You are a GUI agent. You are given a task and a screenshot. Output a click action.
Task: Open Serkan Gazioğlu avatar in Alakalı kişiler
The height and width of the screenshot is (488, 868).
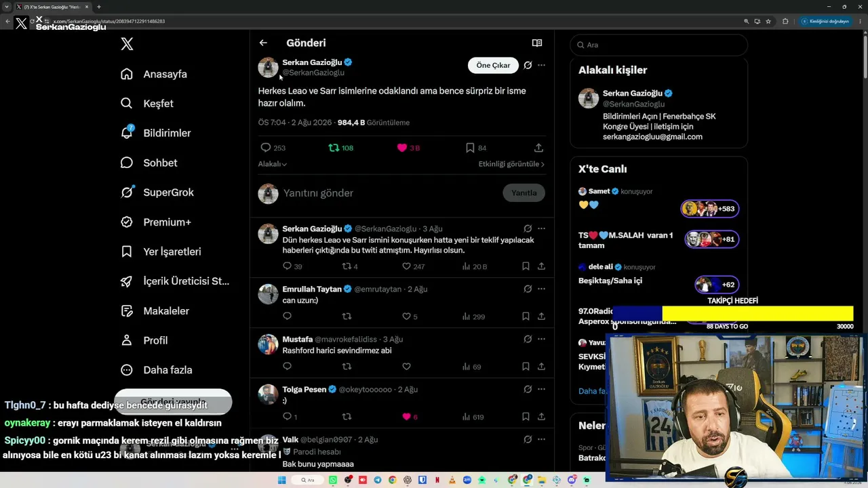pyautogui.click(x=589, y=98)
